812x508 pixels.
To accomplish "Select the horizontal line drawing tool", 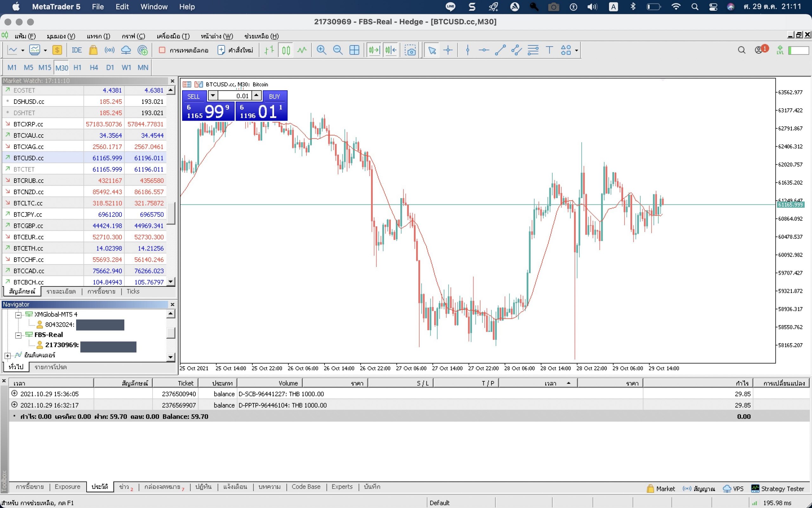I will (x=484, y=50).
